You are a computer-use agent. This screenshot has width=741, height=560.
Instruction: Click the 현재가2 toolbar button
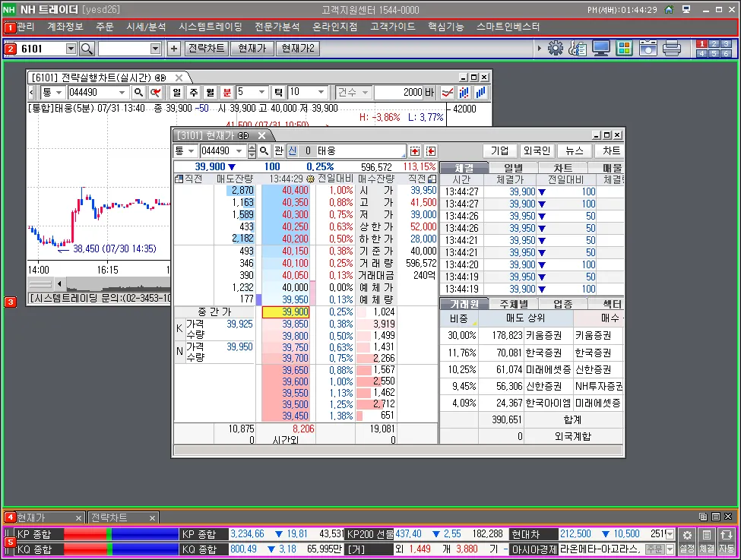298,48
